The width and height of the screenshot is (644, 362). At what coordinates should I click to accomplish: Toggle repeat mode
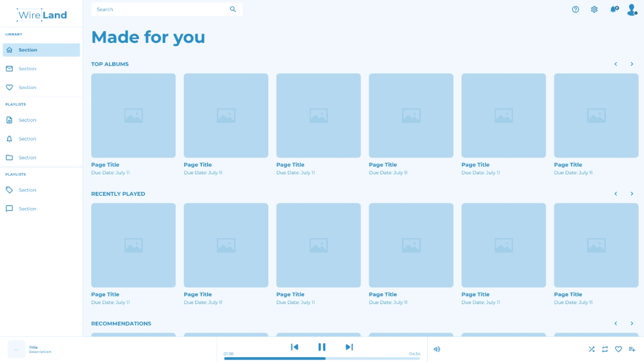(605, 349)
